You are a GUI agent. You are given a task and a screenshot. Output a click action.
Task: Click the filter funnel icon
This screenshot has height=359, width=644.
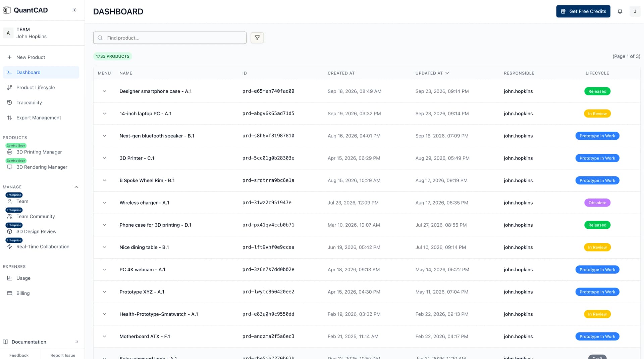pos(257,38)
